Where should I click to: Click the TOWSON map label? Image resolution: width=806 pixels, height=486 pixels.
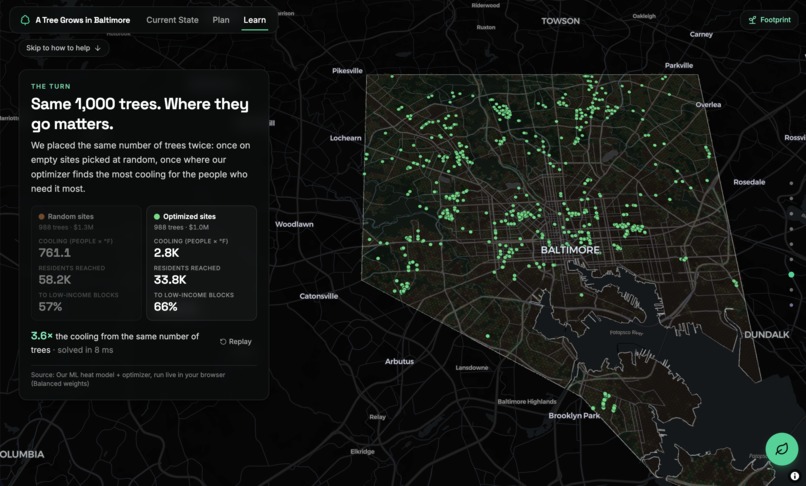[560, 21]
